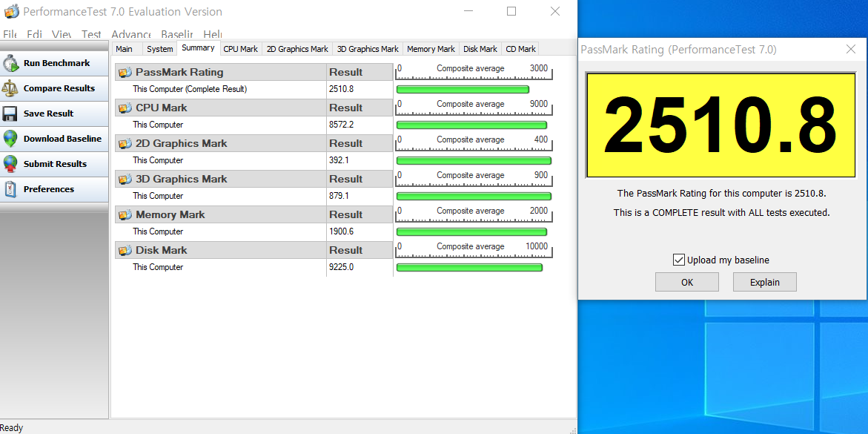Click the Preferences button label

[x=49, y=189]
